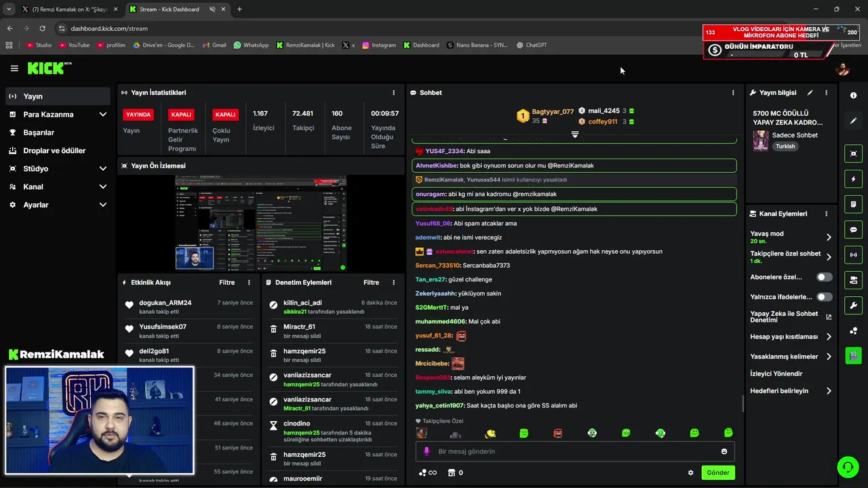Click the purple microphone icon in chat input
This screenshot has height=488, width=868.
(x=427, y=451)
